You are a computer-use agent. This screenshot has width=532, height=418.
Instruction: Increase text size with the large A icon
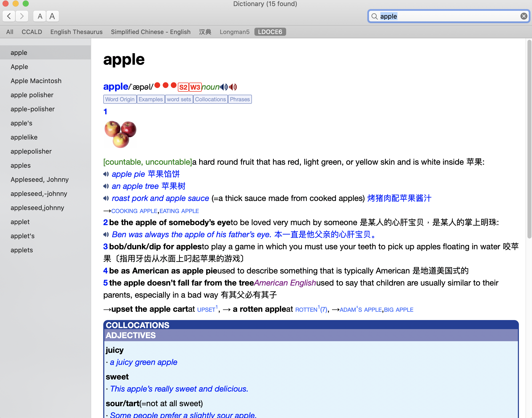[52, 16]
